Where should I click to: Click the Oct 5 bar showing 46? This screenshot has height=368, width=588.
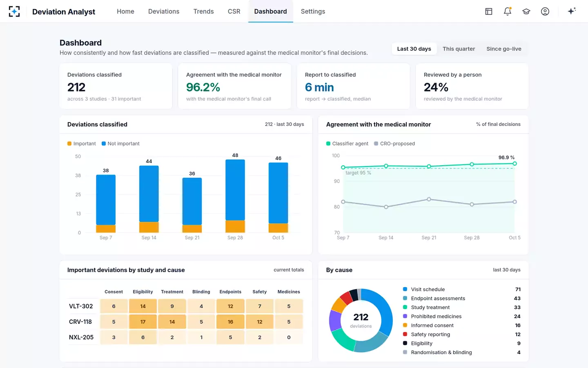[x=278, y=197]
